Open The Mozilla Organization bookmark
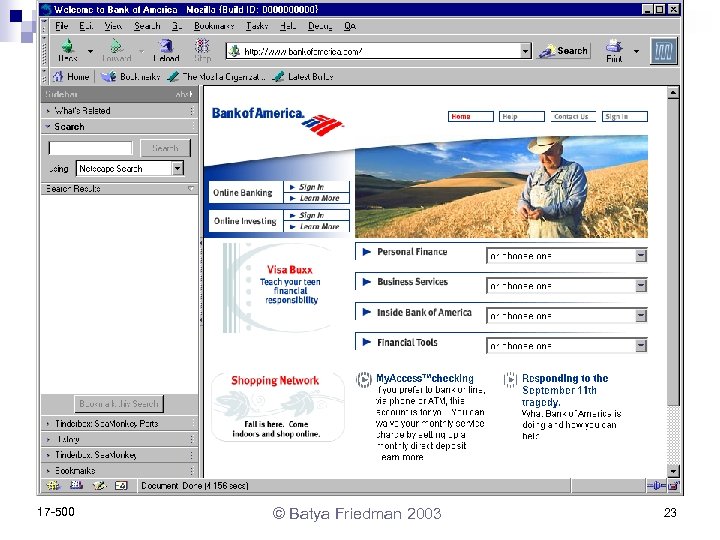The height and width of the screenshot is (540, 720). coord(216,77)
